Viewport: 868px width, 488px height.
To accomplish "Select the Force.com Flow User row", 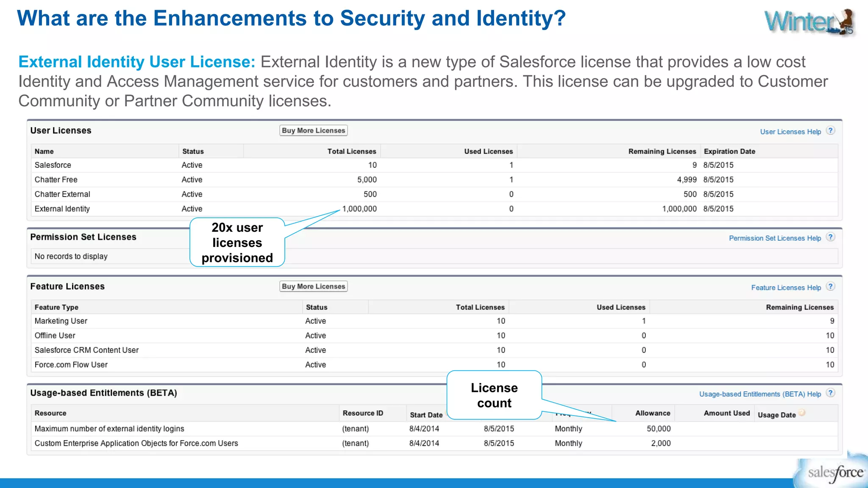I will coord(434,365).
